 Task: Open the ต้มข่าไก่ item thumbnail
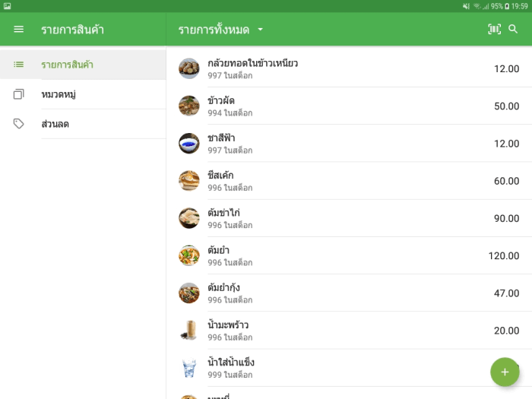[189, 218]
